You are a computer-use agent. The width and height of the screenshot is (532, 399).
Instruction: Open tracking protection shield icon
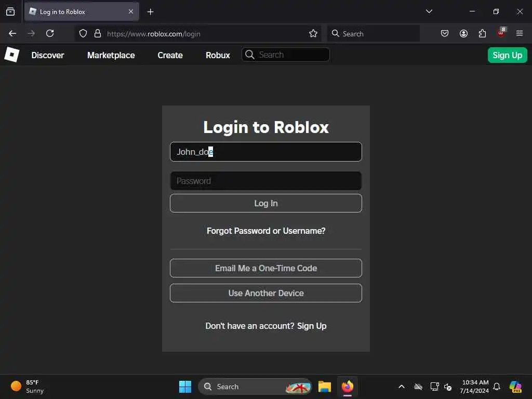[x=83, y=33]
